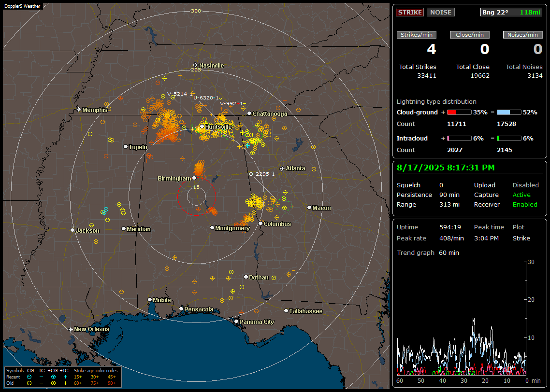This screenshot has height=392, width=550.
Task: Click the Lightning type distribution heading
Action: click(436, 101)
